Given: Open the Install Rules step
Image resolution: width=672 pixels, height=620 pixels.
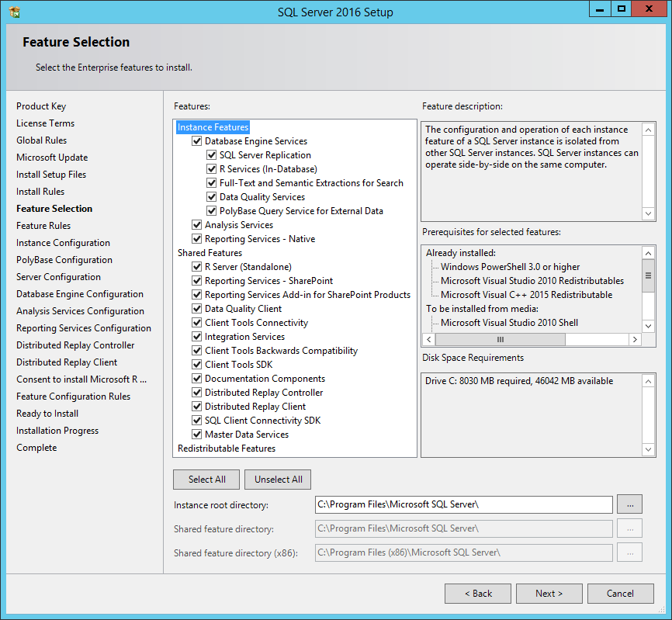Looking at the screenshot, I should coord(40,192).
